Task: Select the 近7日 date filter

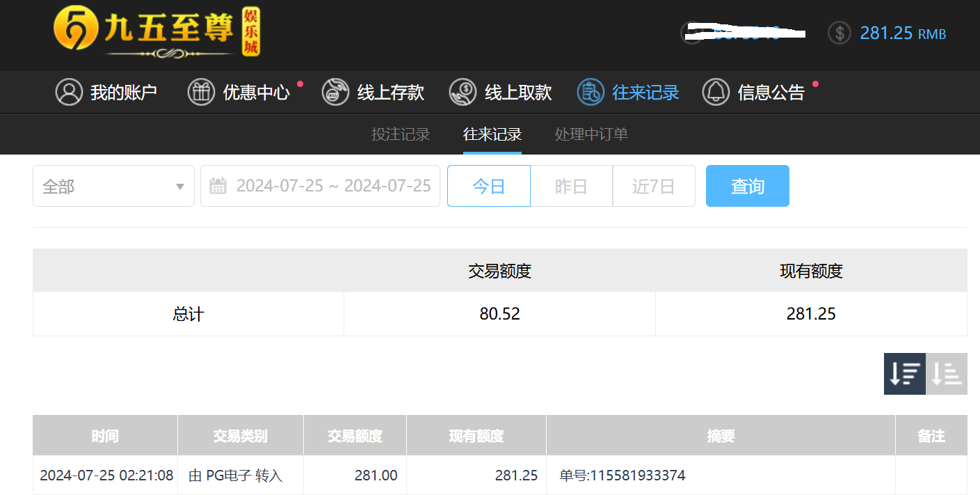Action: 654,186
